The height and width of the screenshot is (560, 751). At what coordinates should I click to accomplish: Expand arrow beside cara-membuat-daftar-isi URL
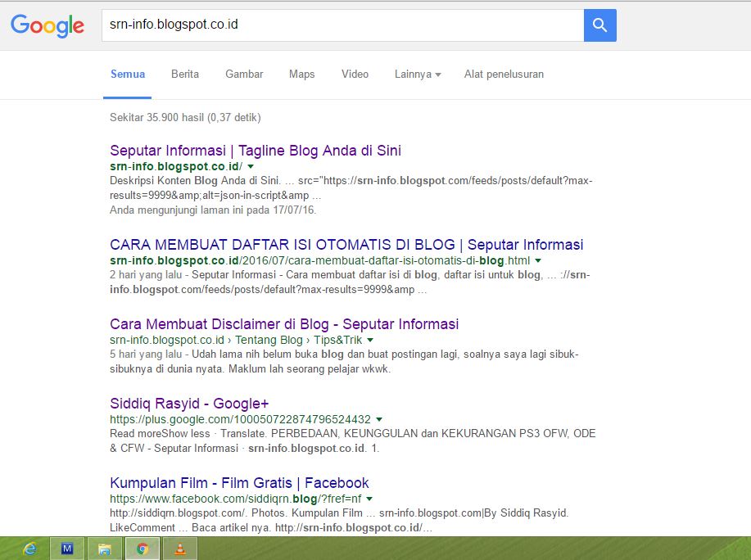click(538, 260)
